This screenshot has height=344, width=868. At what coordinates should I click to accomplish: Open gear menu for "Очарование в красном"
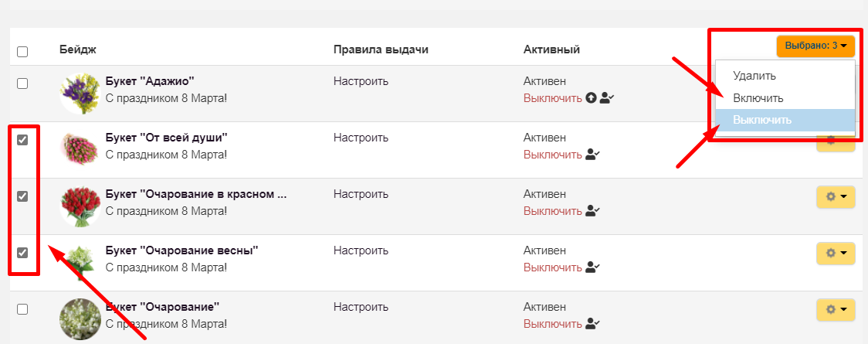836,196
